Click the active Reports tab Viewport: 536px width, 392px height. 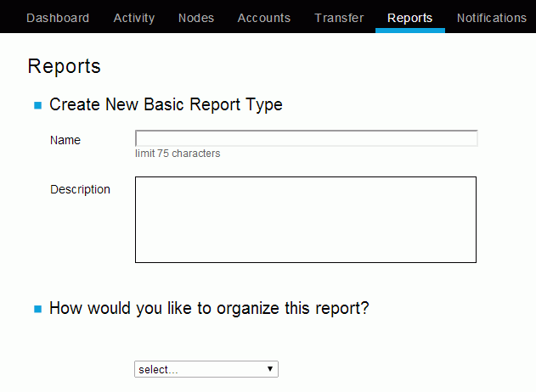point(409,18)
